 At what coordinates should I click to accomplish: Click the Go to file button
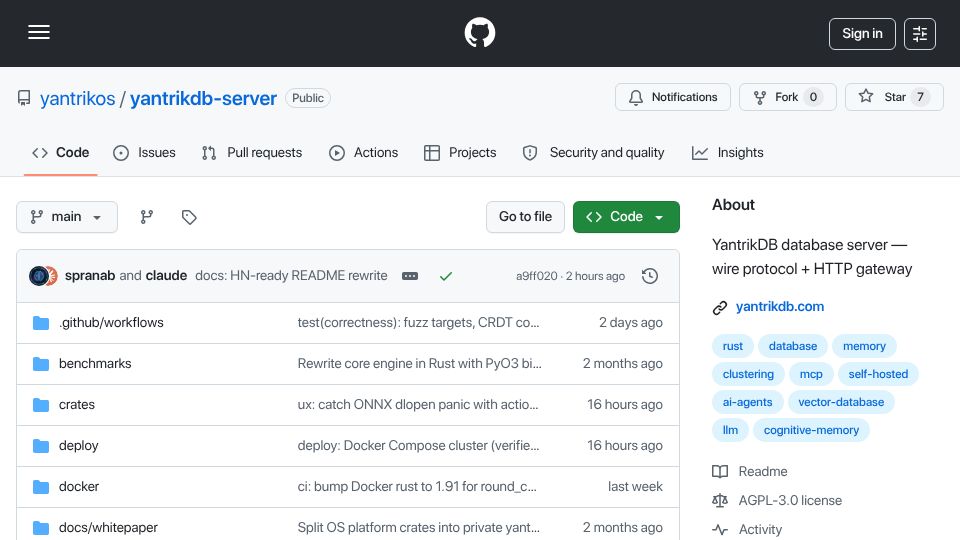pos(525,217)
